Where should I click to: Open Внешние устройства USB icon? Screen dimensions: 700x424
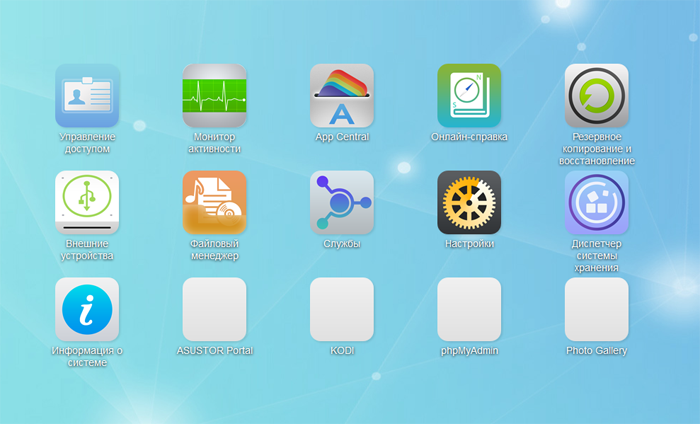point(87,202)
